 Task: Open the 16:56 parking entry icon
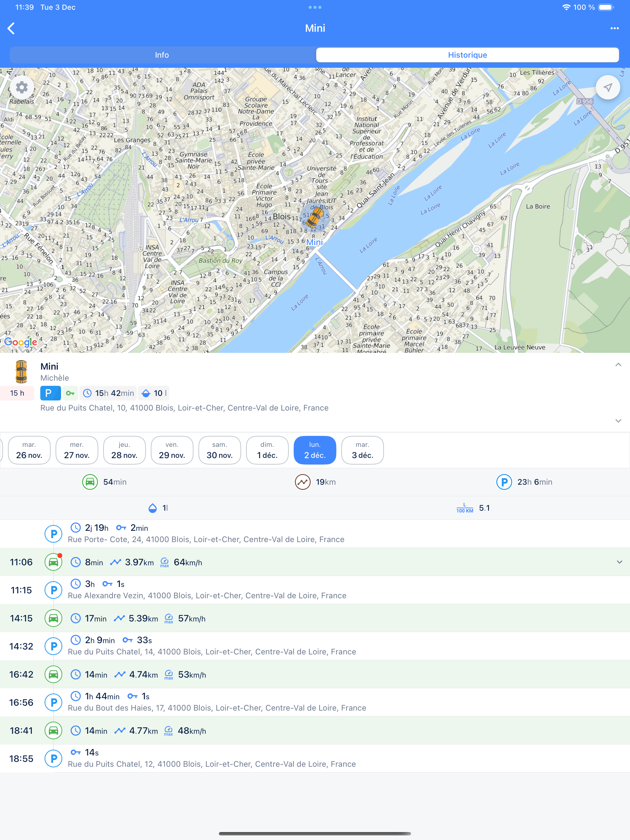[x=53, y=703]
